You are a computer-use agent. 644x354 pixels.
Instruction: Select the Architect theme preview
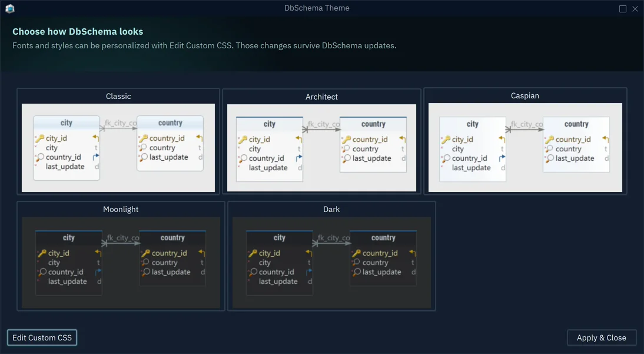(321, 148)
